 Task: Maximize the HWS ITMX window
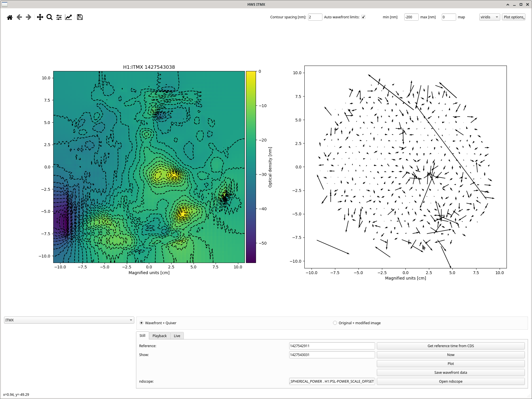tap(521, 4)
